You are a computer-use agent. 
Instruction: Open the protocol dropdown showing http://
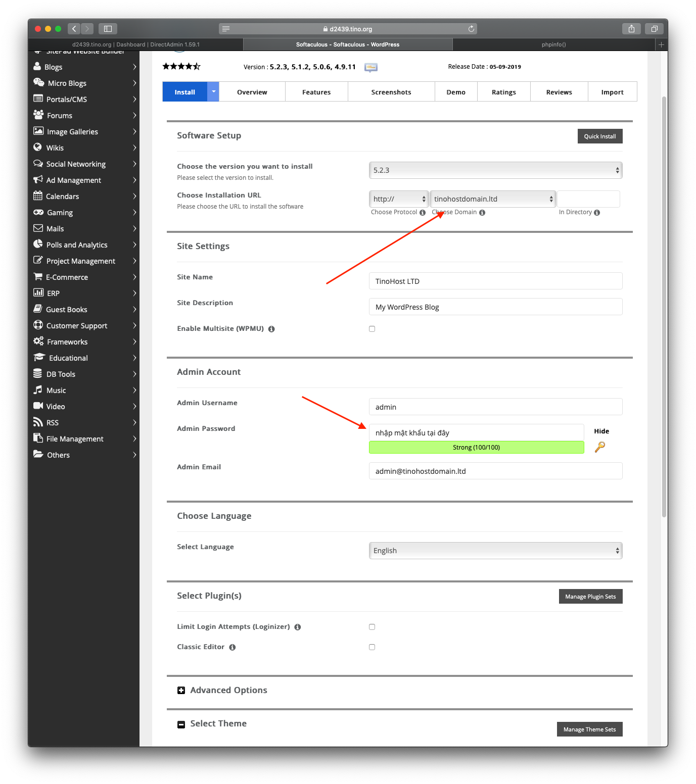(x=399, y=199)
